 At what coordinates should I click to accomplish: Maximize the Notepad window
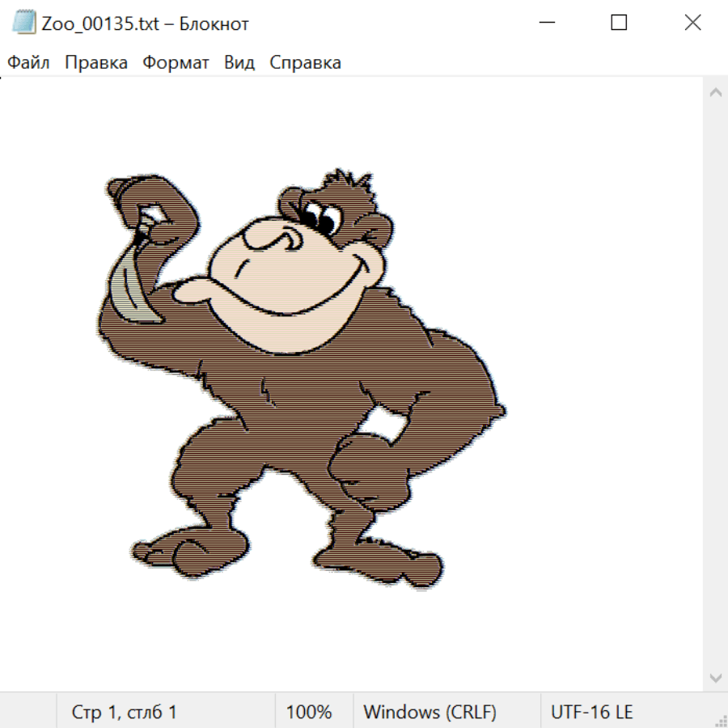(x=619, y=23)
